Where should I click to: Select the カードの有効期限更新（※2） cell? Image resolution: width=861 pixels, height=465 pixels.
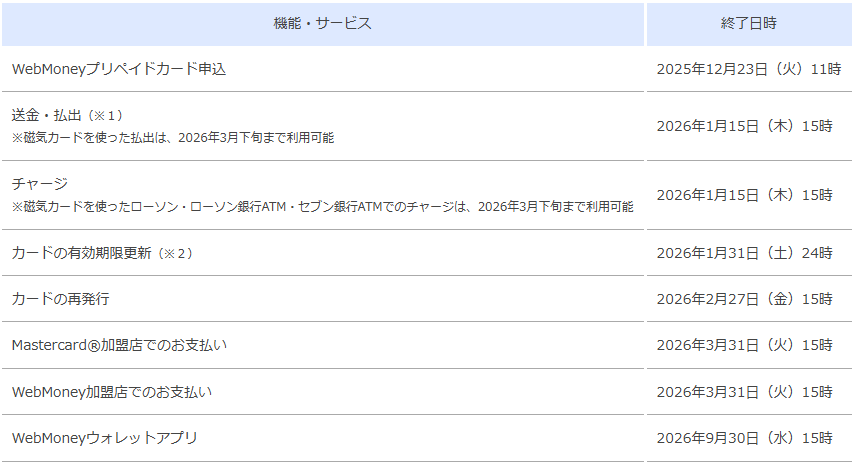coord(102,253)
